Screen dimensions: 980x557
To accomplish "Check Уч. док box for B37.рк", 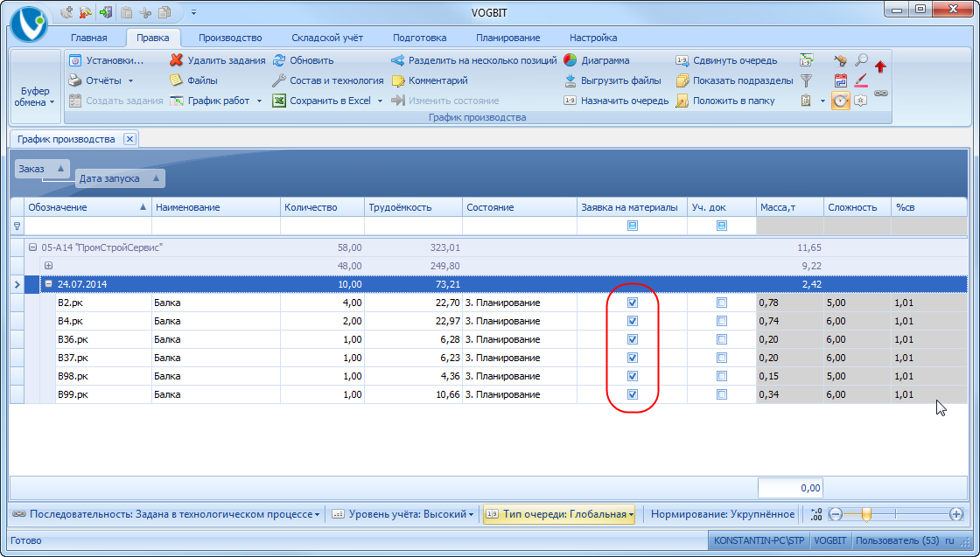I will tap(722, 358).
